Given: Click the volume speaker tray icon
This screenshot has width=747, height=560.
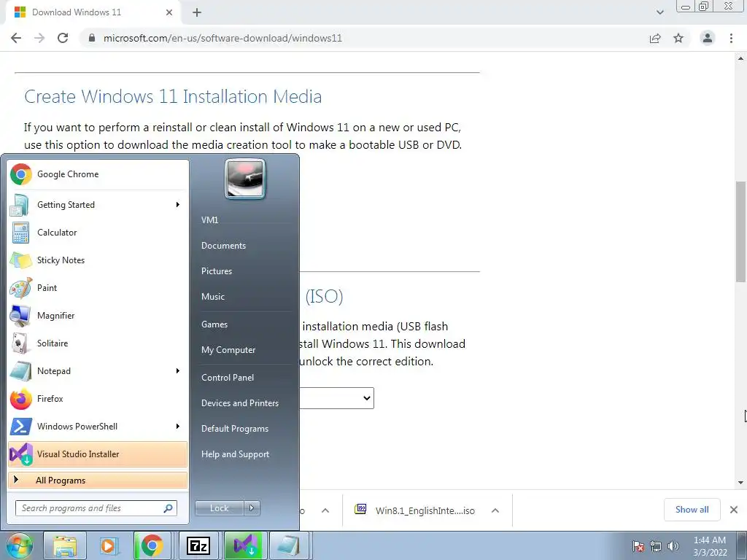Looking at the screenshot, I should pos(673,546).
